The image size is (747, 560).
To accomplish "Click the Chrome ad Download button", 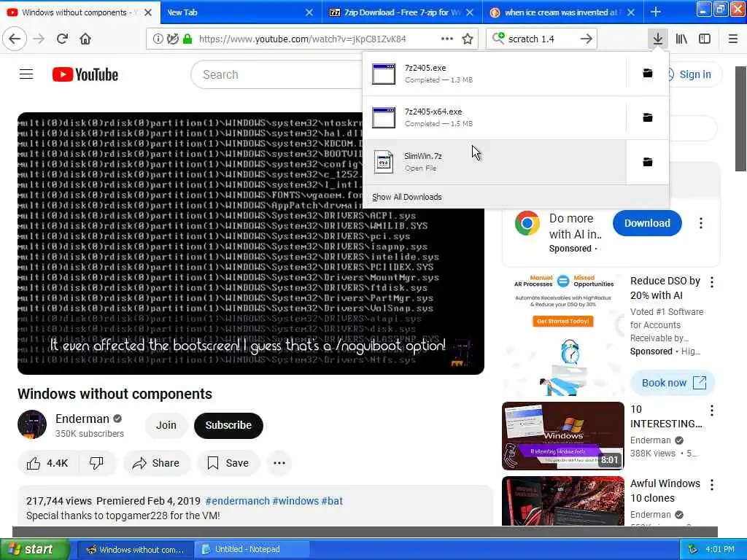I will pos(647,223).
